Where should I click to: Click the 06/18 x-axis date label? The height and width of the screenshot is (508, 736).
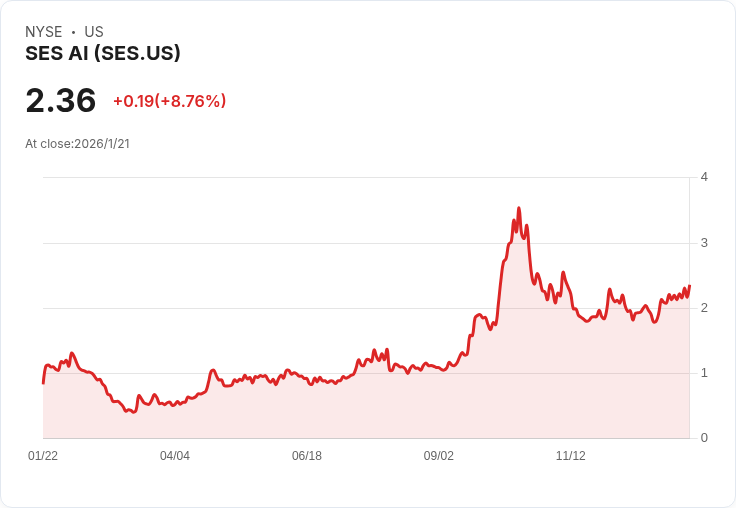pos(307,456)
